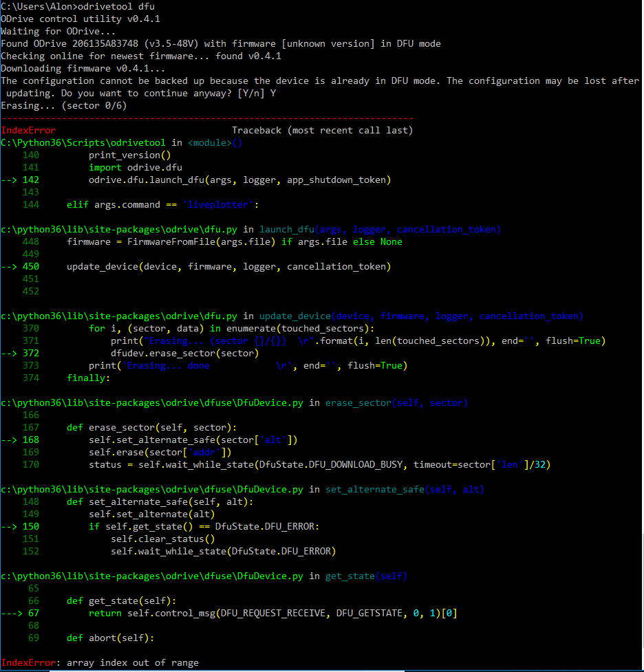The width and height of the screenshot is (644, 672).
Task: Click 'IndexError: array index out of range' message
Action: 100,663
